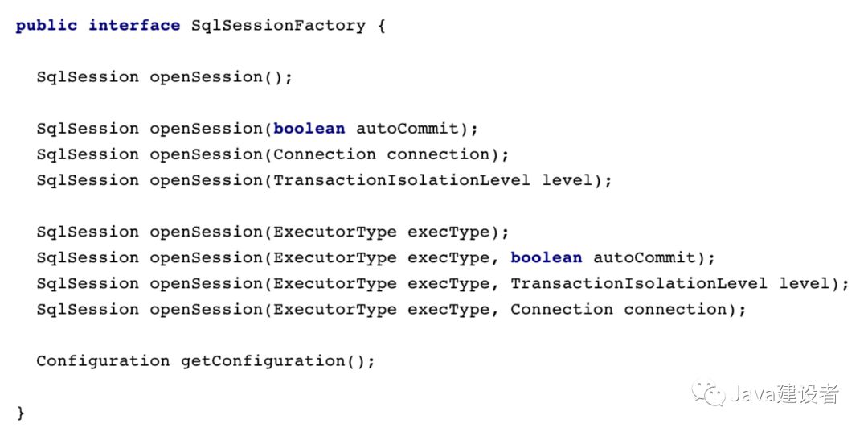Click 'Connection' type after 'ExecutorType execType,'

click(x=562, y=309)
